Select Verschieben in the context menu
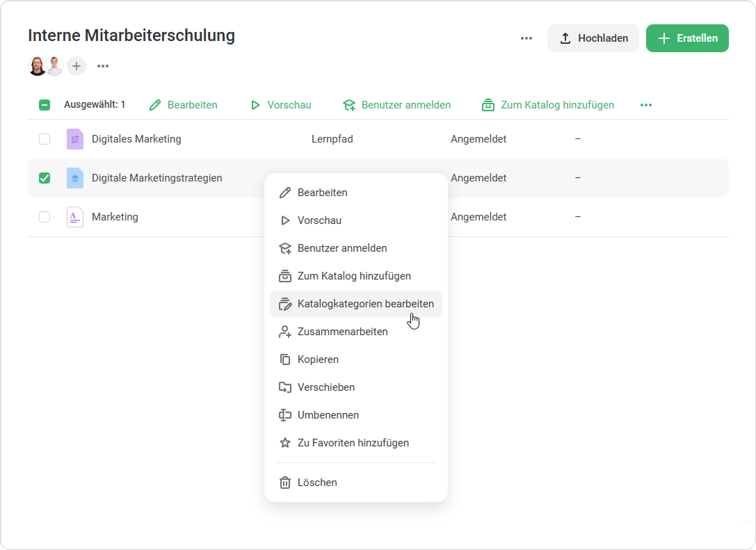Screen dimensions: 756x550 (x=326, y=387)
